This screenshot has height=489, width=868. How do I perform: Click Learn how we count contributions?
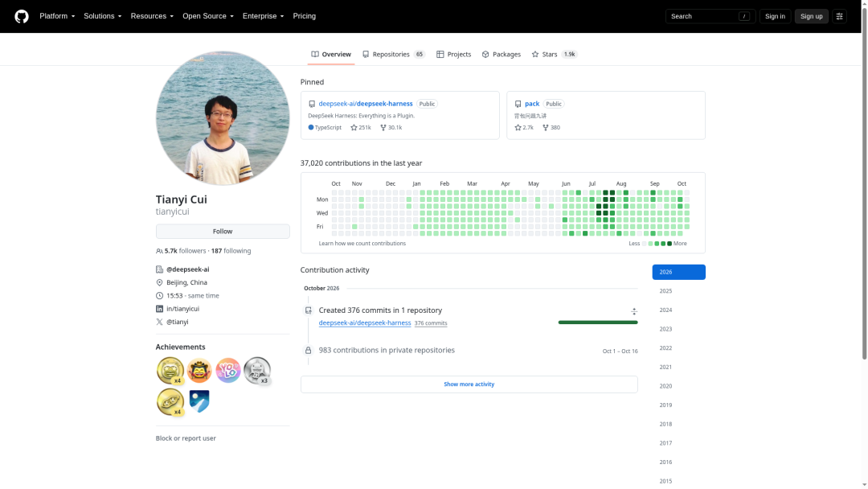pos(362,244)
